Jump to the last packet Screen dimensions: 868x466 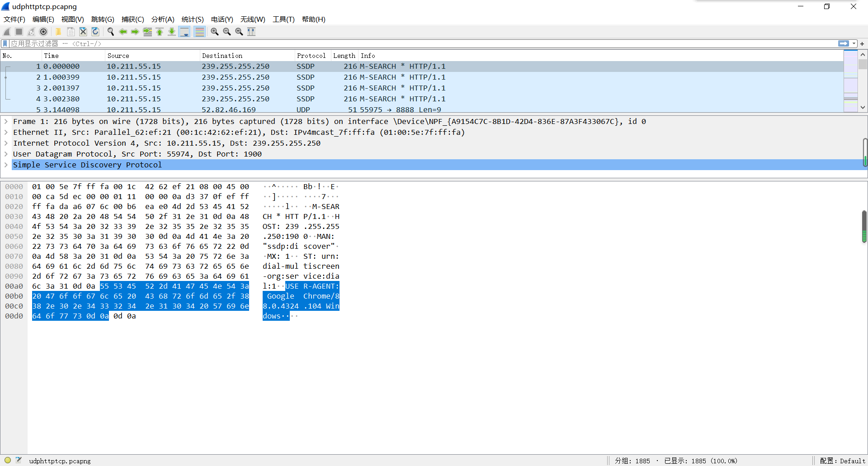pyautogui.click(x=172, y=32)
